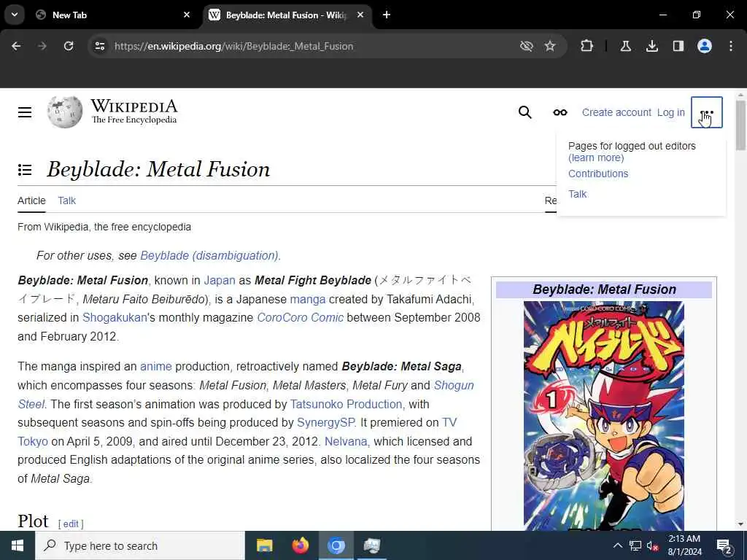Open the site information icon in address bar
The height and width of the screenshot is (560, 747).
99,46
